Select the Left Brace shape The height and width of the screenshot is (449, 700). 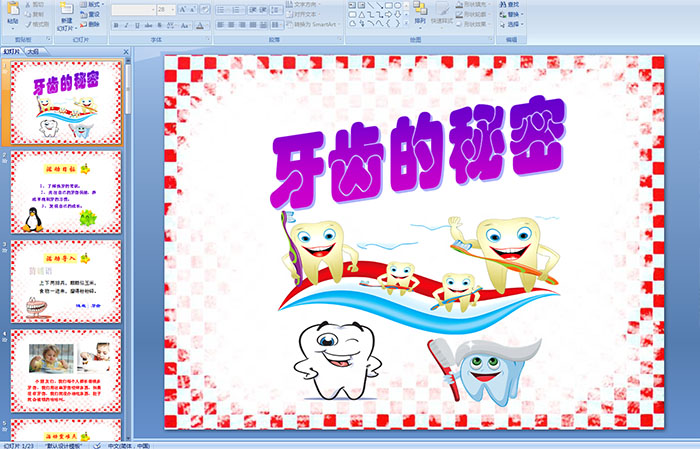pos(388,23)
